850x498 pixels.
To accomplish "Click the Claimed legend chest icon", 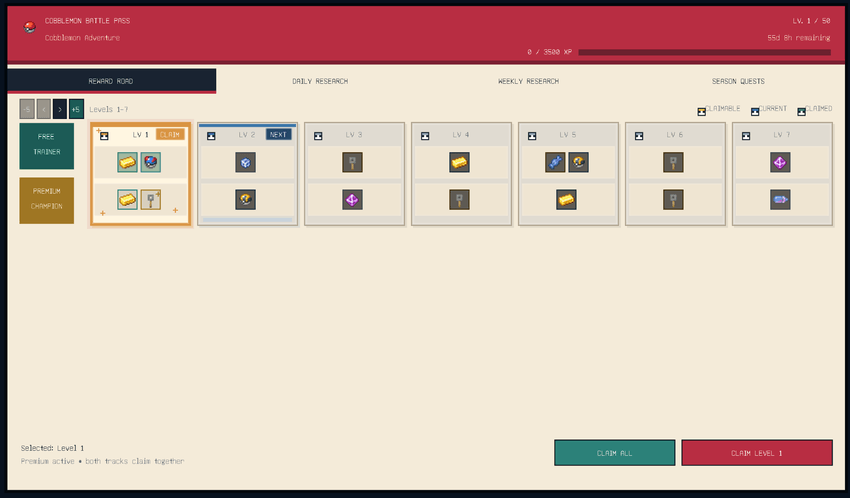I will point(801,112).
